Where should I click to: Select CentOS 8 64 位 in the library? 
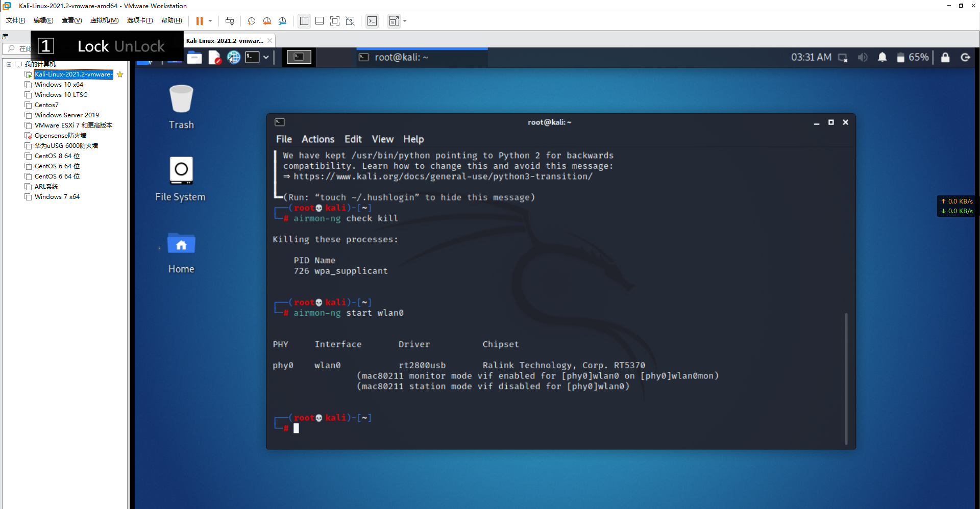point(57,156)
